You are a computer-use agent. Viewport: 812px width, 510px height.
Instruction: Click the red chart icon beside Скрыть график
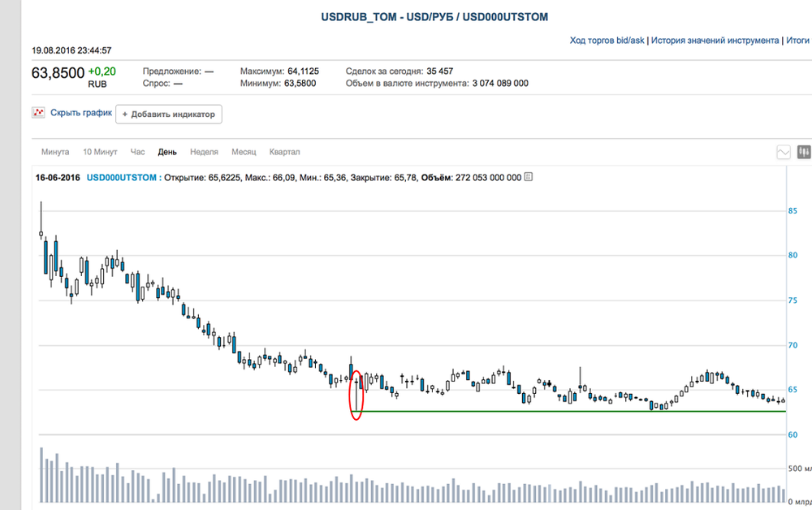point(38,112)
